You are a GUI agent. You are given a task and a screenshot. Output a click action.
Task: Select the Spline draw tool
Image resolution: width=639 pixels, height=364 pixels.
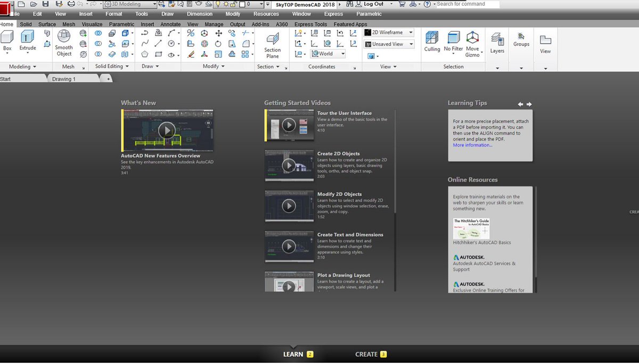point(145,44)
